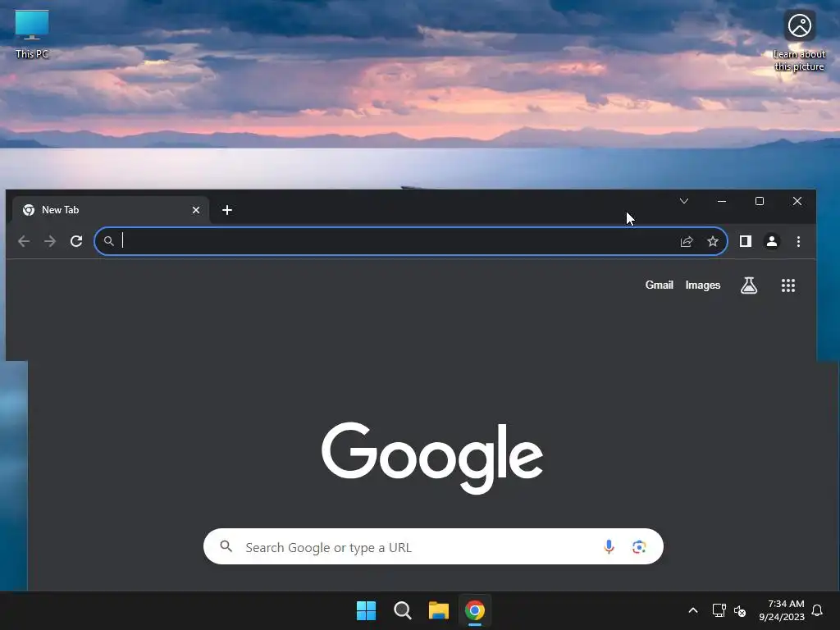
Task: Click the Chrome back arrow
Action: pos(24,241)
